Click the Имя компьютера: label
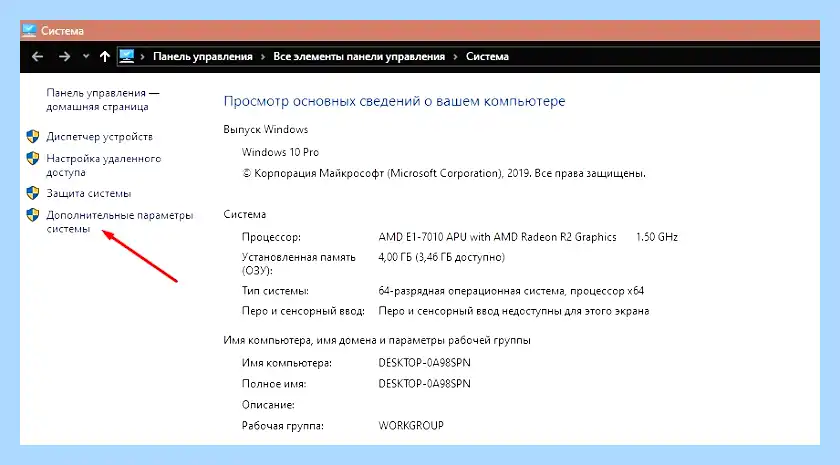Screen dimensions: 840x465 287,363
